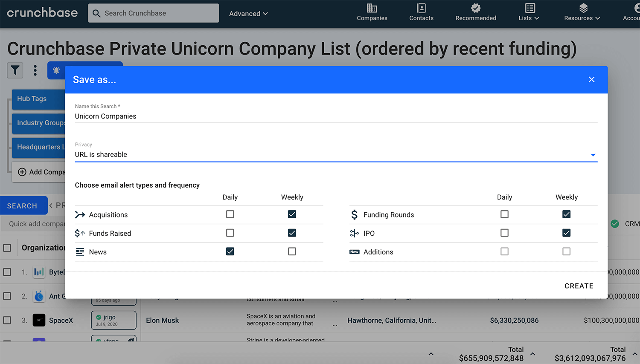Click the Resources layers icon
Image resolution: width=640 pixels, height=364 pixels.
pyautogui.click(x=583, y=8)
